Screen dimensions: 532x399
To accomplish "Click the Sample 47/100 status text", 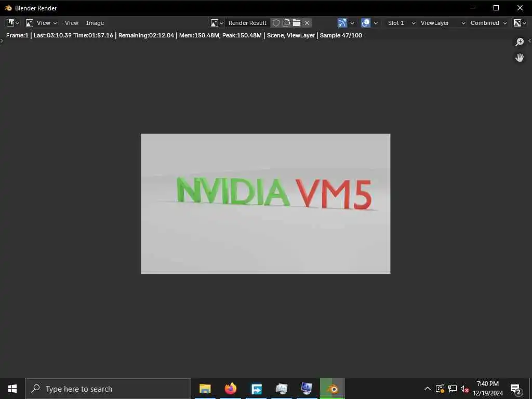I will [x=341, y=35].
